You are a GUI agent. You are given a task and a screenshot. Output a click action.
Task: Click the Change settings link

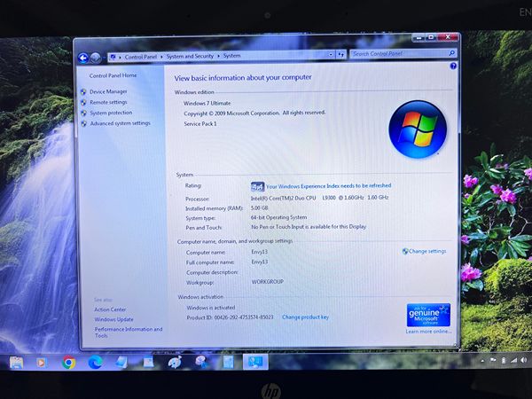[x=427, y=251]
